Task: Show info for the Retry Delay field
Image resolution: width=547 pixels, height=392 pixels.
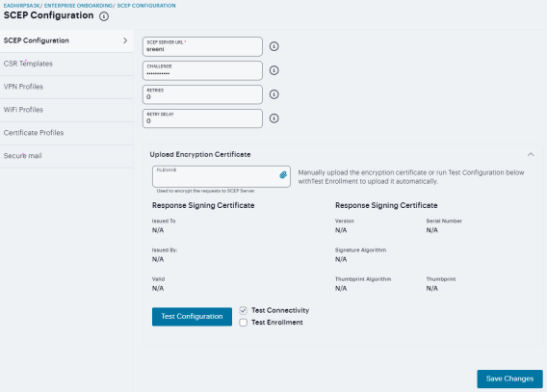Action: [273, 118]
